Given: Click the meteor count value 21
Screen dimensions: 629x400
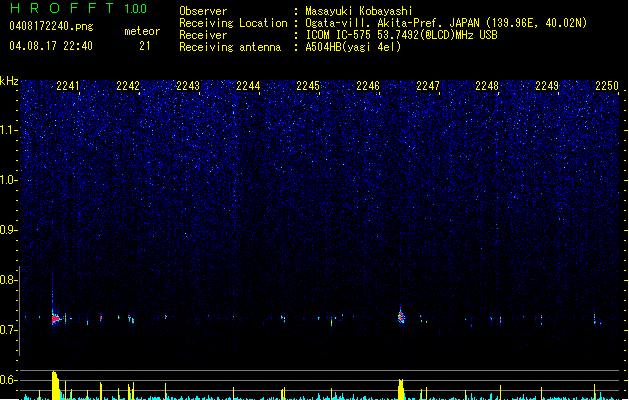Looking at the screenshot, I should click(145, 46).
